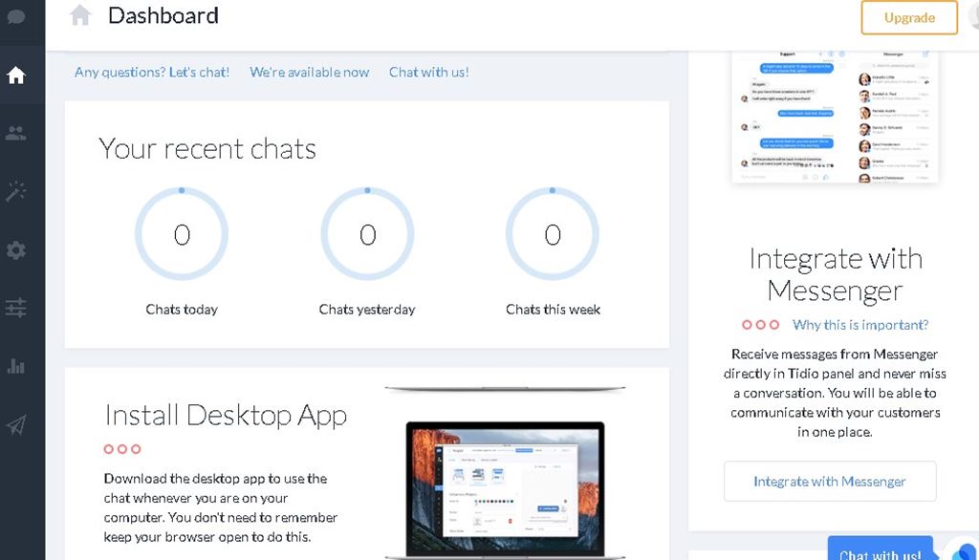Click the paper plane icon in sidebar

point(16,425)
